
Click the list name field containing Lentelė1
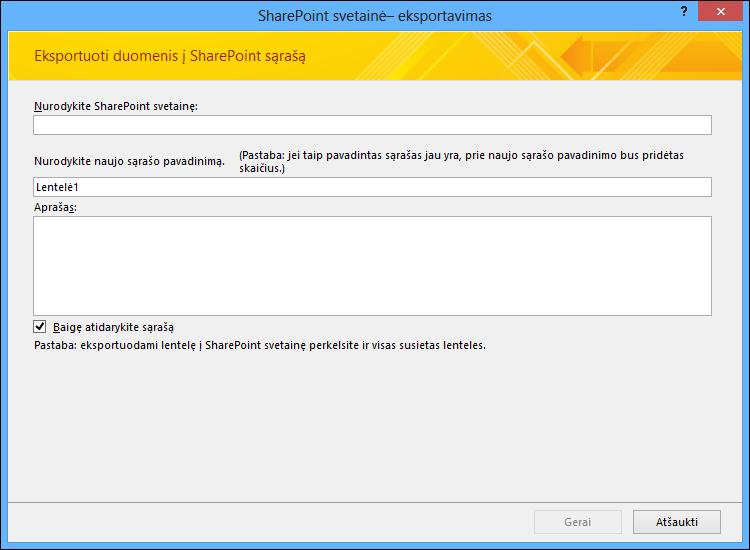(372, 187)
